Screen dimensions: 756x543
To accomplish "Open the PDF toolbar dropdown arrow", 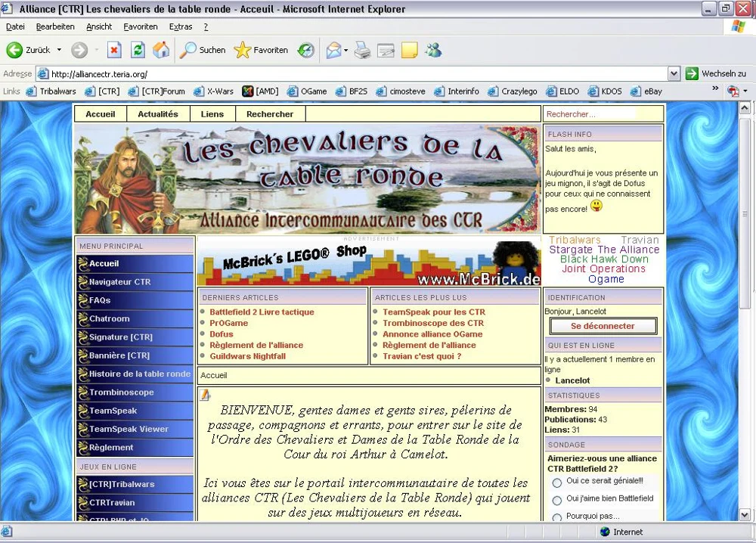I will pos(745,92).
